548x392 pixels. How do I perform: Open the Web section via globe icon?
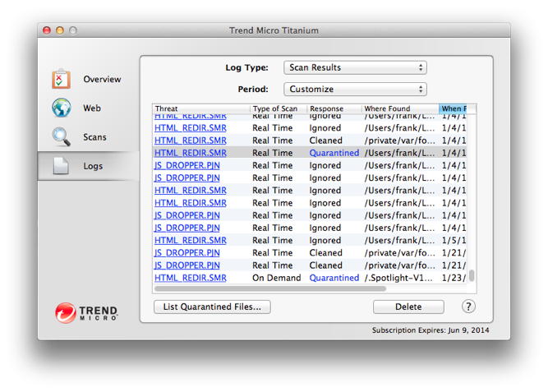tap(61, 108)
